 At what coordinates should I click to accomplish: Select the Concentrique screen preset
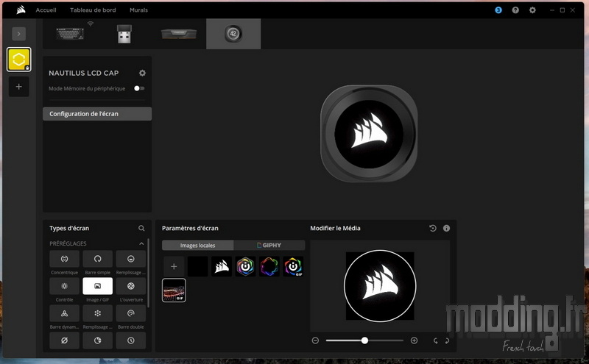coord(64,259)
